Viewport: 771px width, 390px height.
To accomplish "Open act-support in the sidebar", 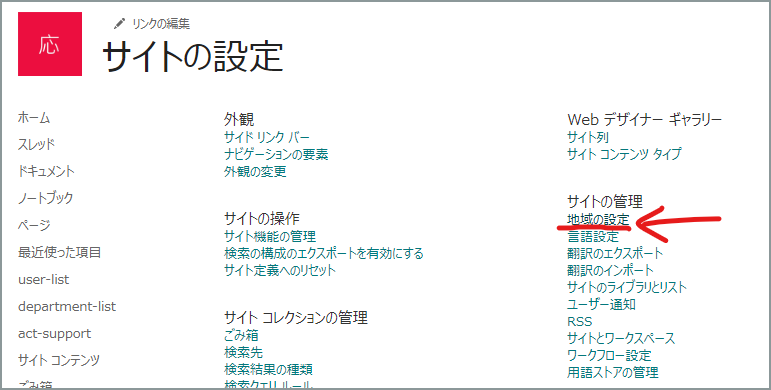I will pos(55,333).
